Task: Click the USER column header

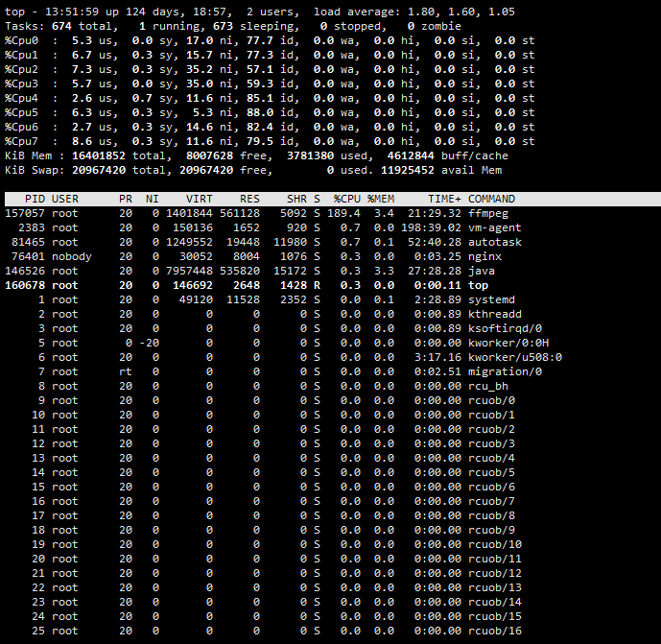Action: click(x=65, y=199)
